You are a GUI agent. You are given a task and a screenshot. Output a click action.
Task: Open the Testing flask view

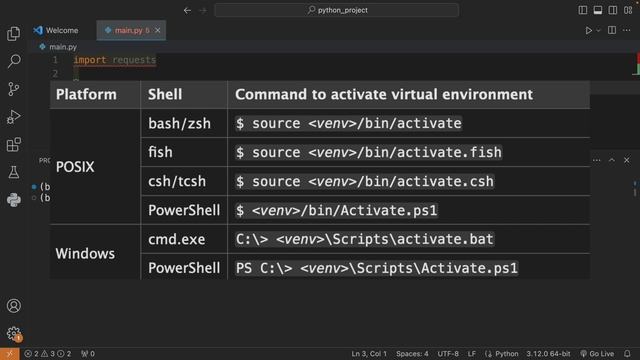13,172
